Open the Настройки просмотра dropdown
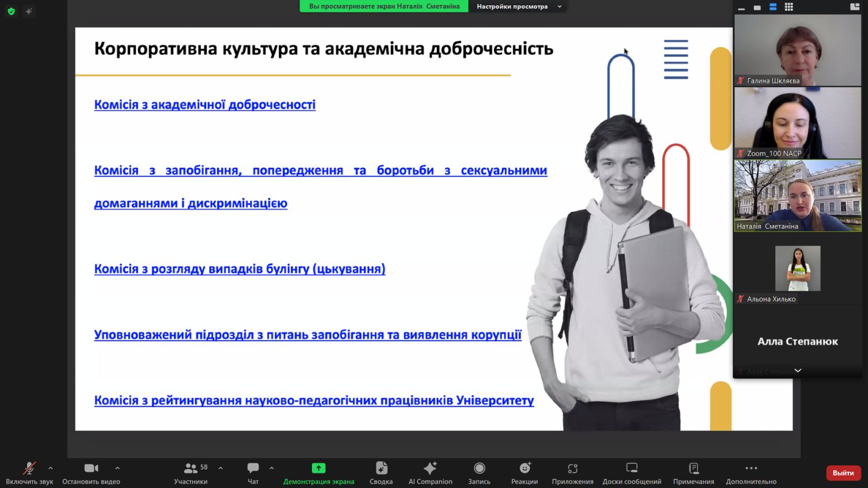This screenshot has height=488, width=868. coord(518,7)
